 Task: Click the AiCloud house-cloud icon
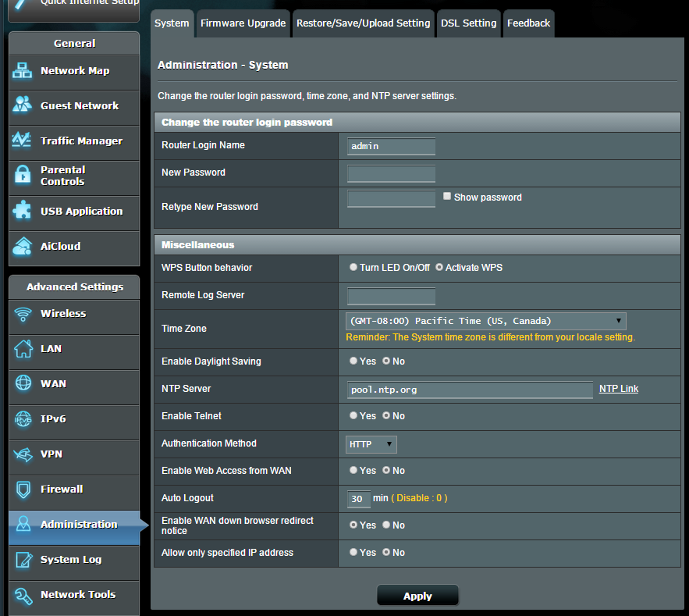22,246
